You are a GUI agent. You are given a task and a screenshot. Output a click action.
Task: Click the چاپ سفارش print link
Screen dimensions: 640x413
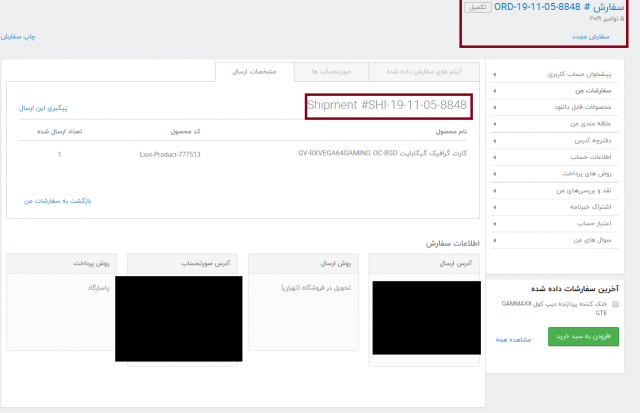point(21,36)
